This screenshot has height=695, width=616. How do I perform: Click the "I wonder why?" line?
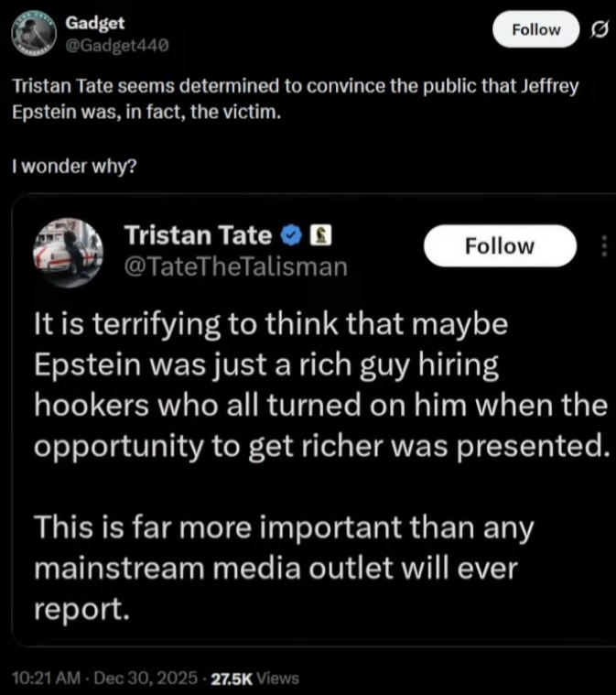(x=71, y=168)
